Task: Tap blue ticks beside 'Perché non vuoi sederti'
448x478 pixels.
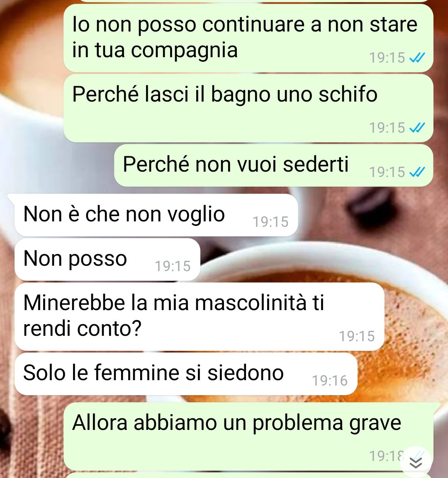Action: (x=417, y=172)
